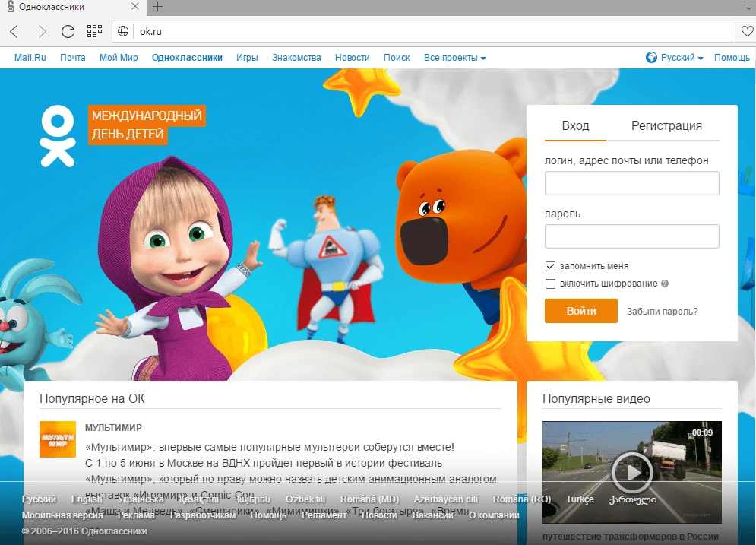Select O'zbek tili in the footer

(x=305, y=499)
